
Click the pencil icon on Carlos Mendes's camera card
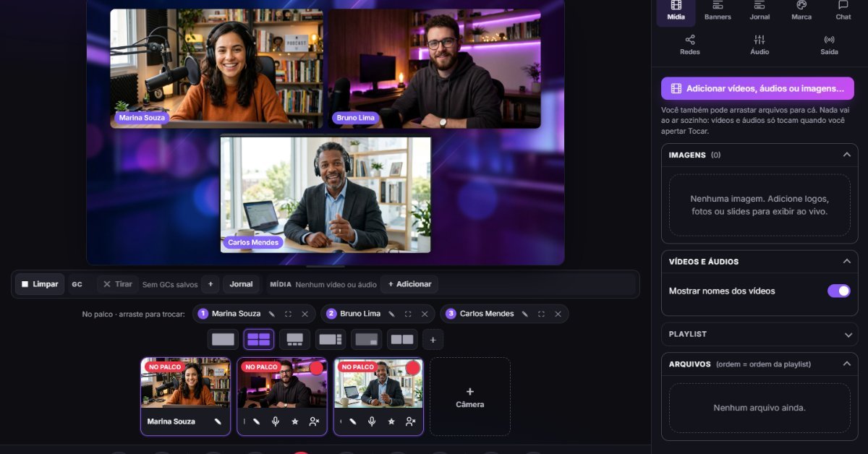pyautogui.click(x=352, y=421)
